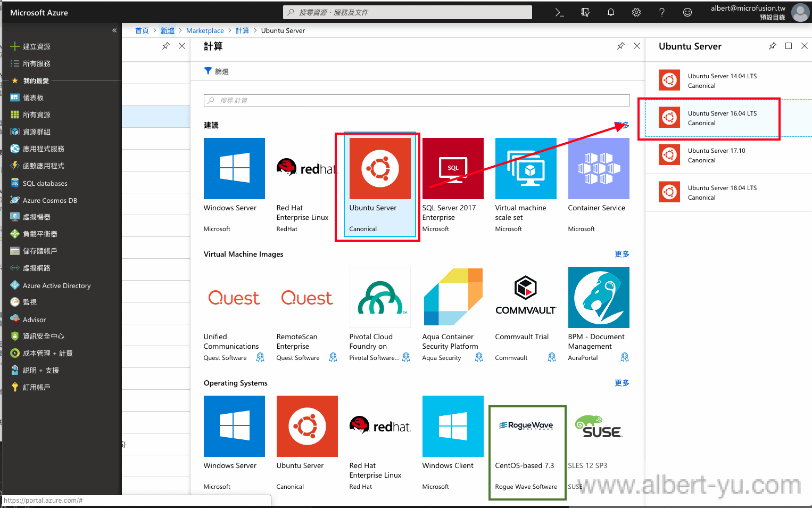812x508 pixels.
Task: Select SLES 12 SP3 SUSE tile
Action: (599, 444)
